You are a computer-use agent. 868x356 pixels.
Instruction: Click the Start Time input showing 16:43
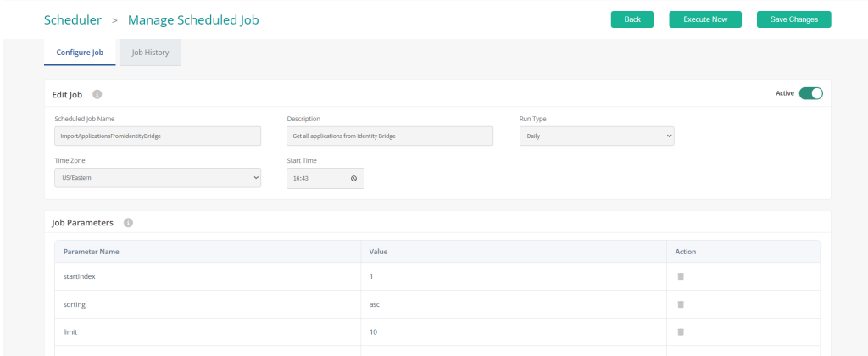pos(325,178)
